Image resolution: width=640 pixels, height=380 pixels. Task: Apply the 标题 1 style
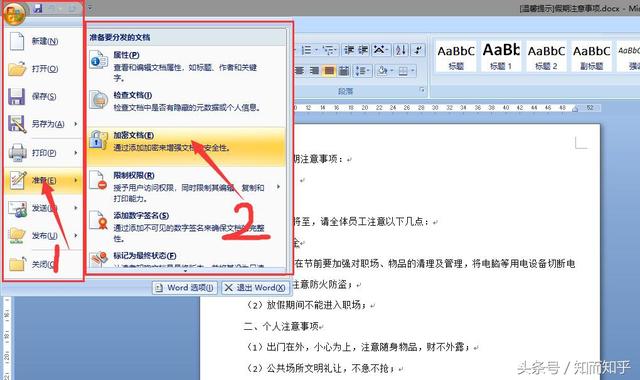(501, 56)
